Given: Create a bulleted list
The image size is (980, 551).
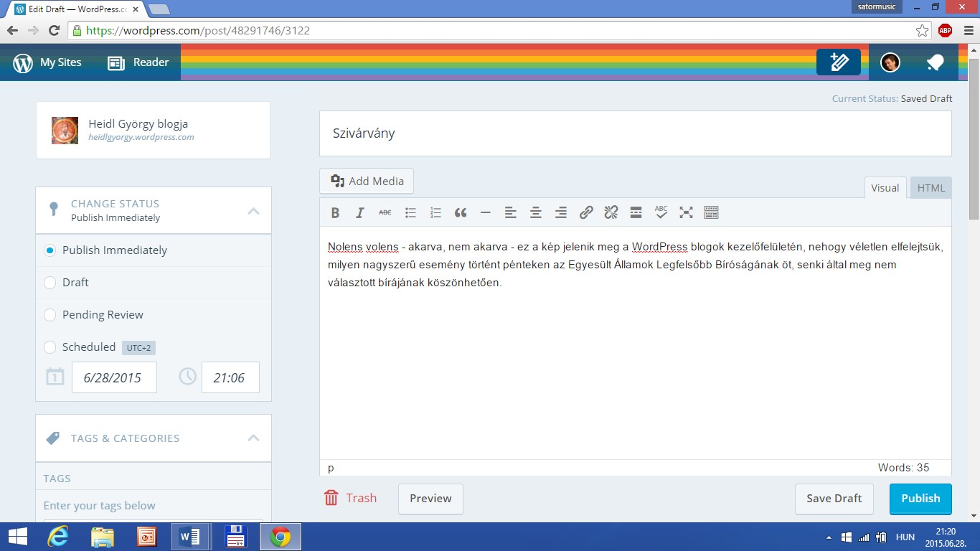Looking at the screenshot, I should tap(410, 212).
